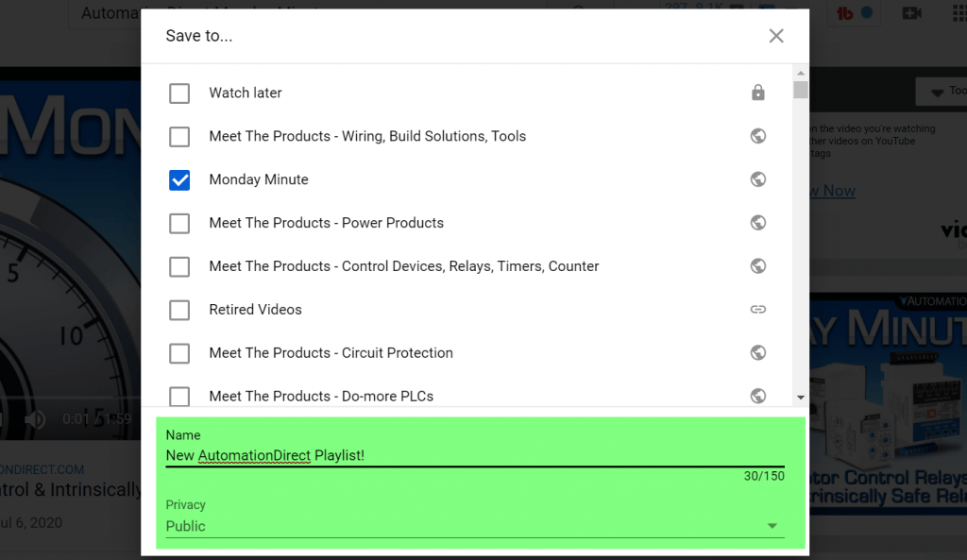Click the link icon beside Retired Videos
The height and width of the screenshot is (560, 967).
coord(757,310)
